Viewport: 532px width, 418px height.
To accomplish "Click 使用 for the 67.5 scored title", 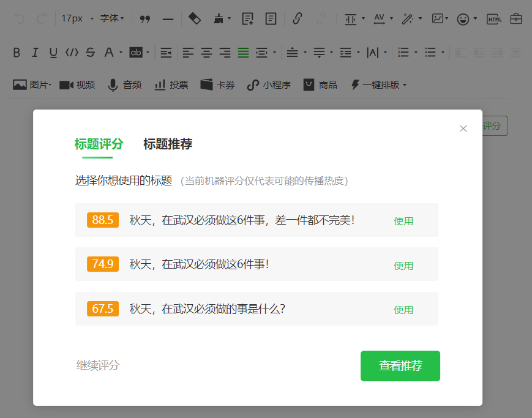I will click(x=403, y=310).
